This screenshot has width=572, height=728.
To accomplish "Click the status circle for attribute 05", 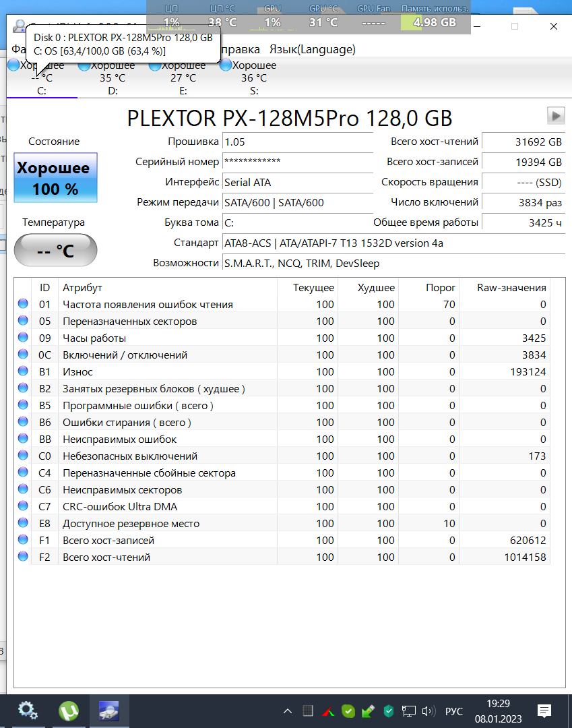I will 23,320.
